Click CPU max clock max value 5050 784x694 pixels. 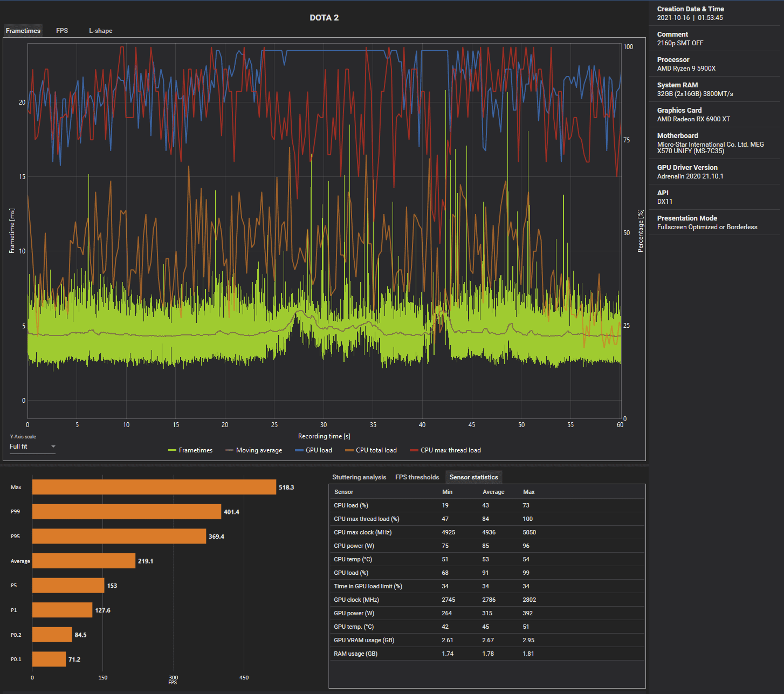click(x=529, y=532)
